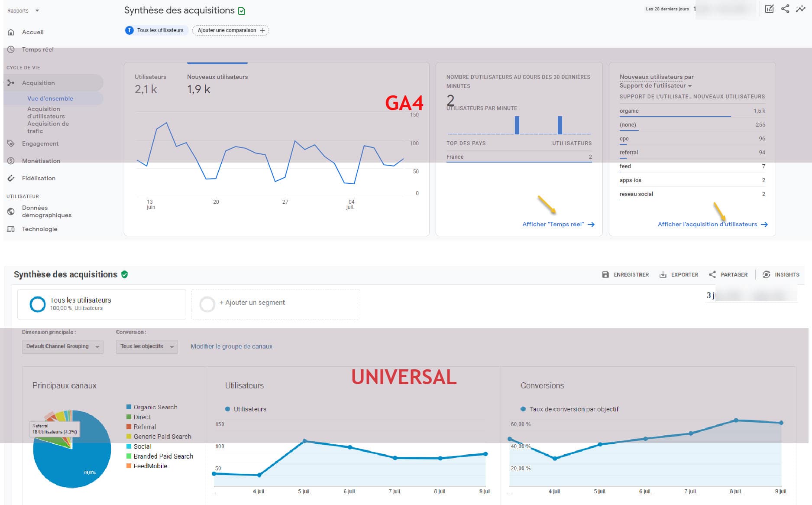Click Direct legend green swatch
The image size is (812, 505).
coord(129,417)
